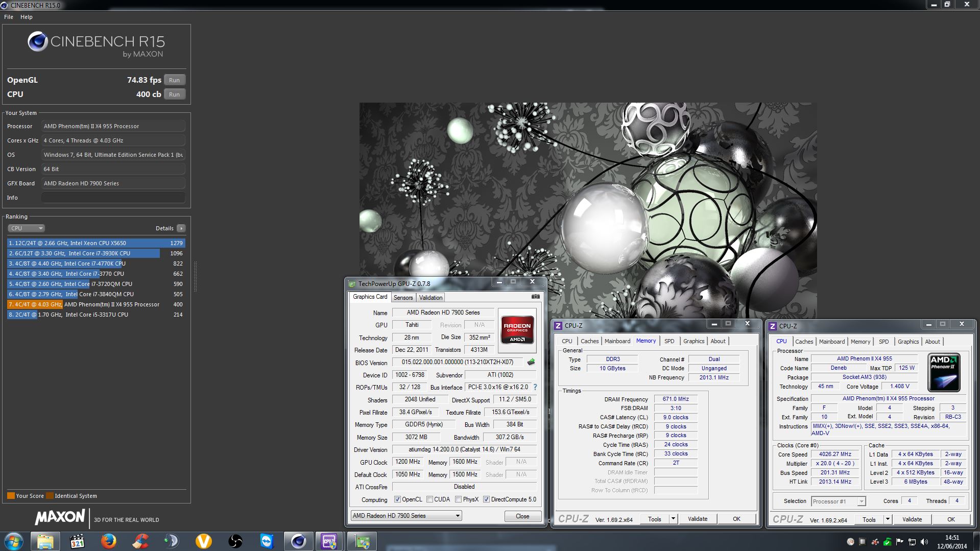This screenshot has height=551, width=980.
Task: Open TeamViewer from the taskbar
Action: [x=267, y=541]
